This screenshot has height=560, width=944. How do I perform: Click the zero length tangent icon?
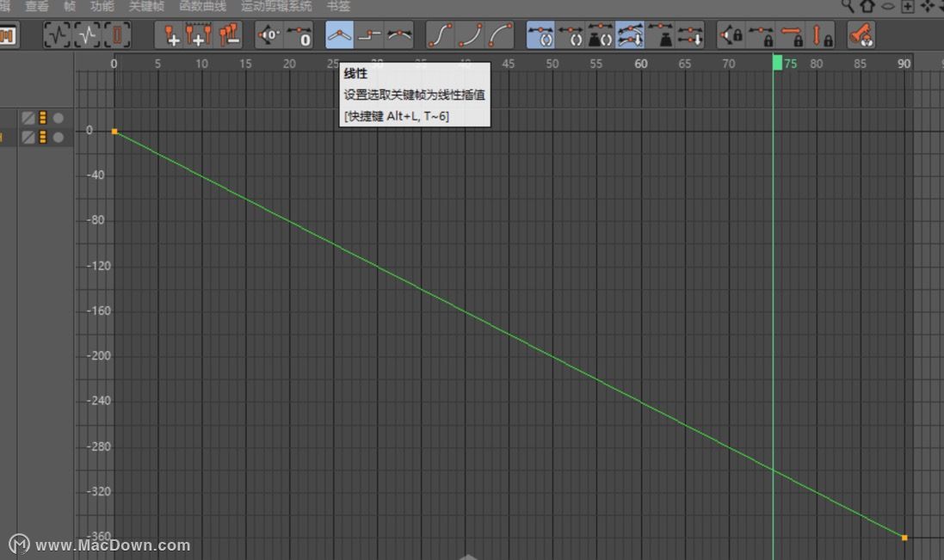pyautogui.click(x=299, y=35)
